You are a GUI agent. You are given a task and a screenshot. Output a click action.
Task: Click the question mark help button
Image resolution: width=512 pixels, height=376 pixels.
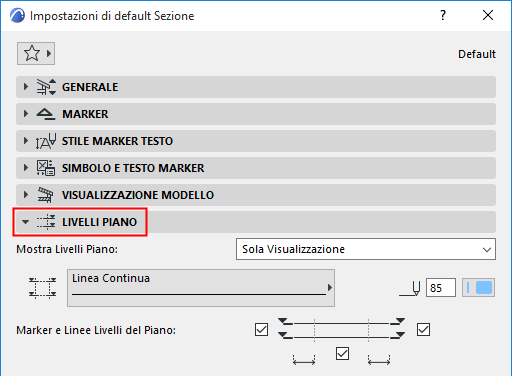click(443, 15)
